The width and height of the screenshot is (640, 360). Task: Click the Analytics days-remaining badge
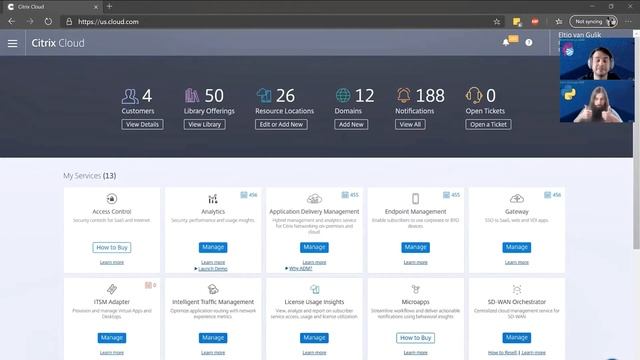[x=249, y=195]
